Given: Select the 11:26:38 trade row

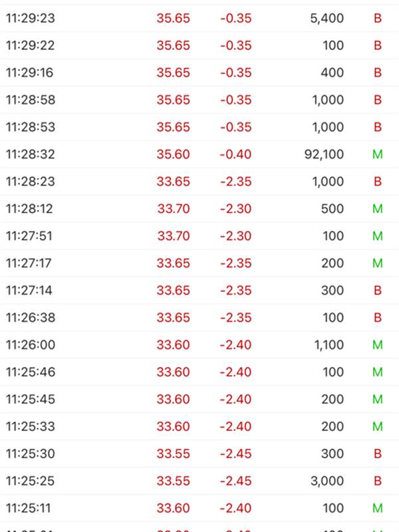Looking at the screenshot, I should coord(199,318).
